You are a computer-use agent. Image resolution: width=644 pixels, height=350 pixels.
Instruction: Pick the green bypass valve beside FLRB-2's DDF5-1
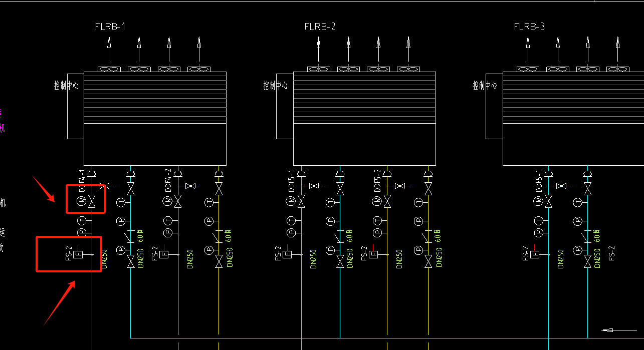[x=314, y=186]
